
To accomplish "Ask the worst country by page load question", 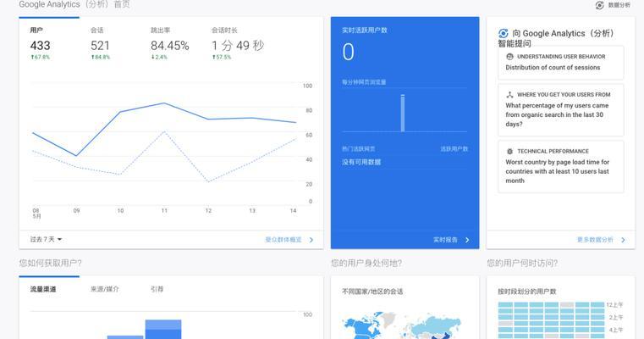I will coord(558,171).
